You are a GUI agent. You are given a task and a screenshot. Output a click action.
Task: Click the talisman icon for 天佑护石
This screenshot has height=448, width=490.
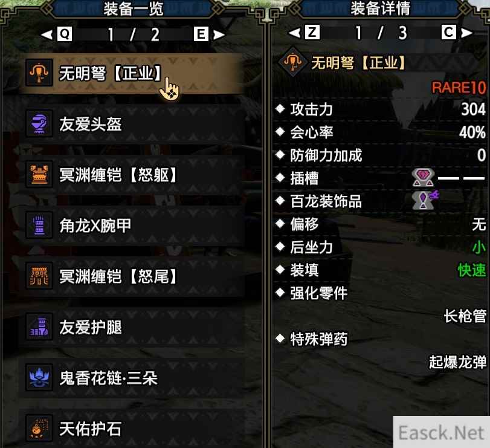(x=39, y=429)
